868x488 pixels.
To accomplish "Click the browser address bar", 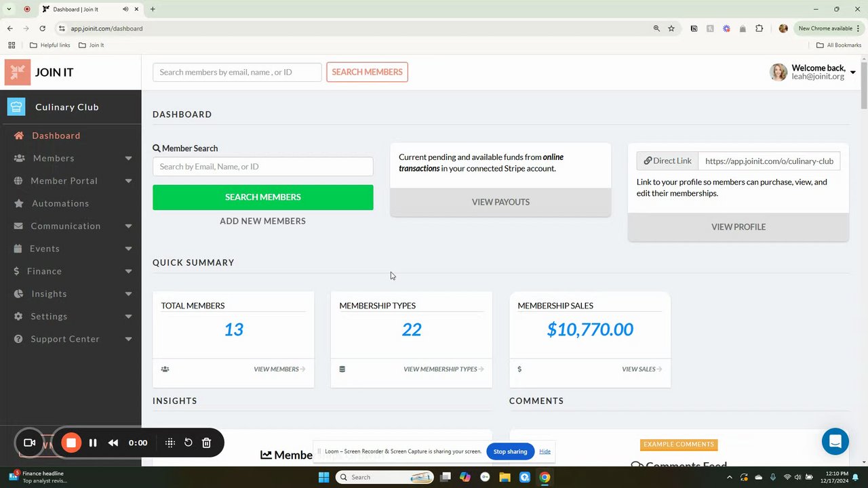I will [x=353, y=28].
